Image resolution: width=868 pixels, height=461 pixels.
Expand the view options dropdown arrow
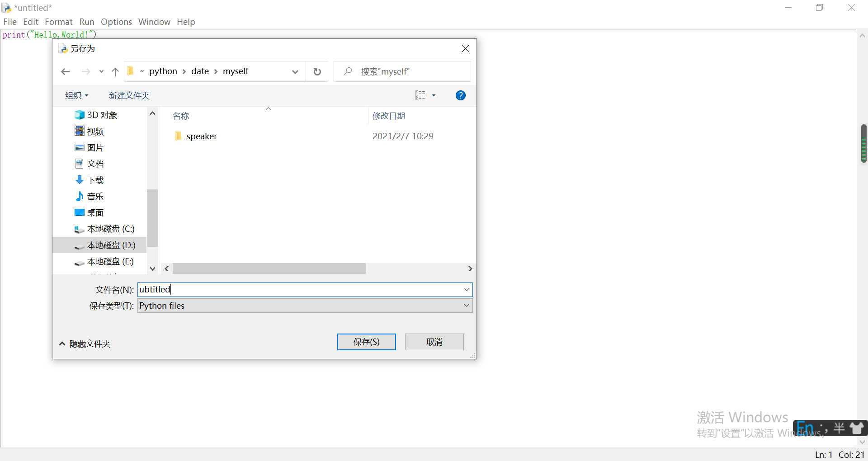coord(434,95)
